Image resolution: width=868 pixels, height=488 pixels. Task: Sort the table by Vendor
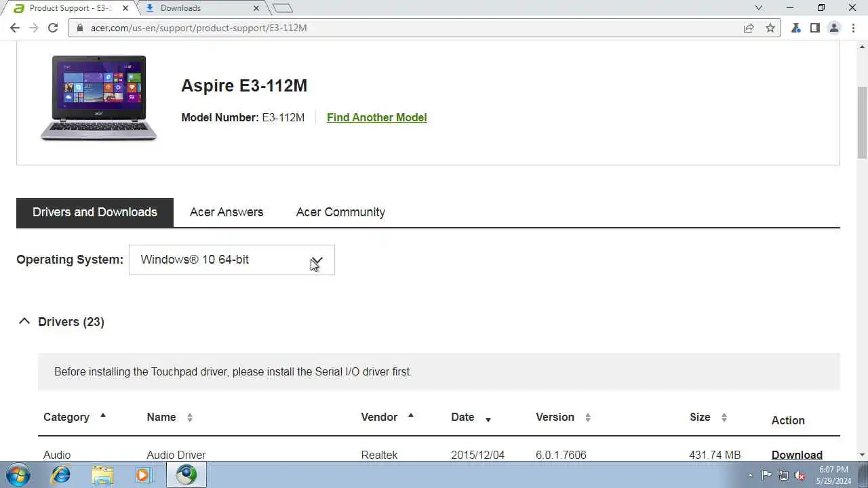pos(387,417)
